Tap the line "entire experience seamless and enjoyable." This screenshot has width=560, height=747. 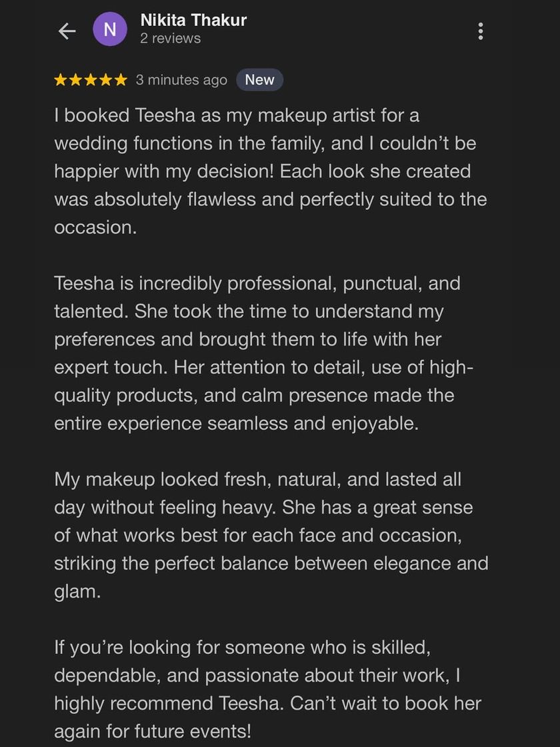point(236,424)
